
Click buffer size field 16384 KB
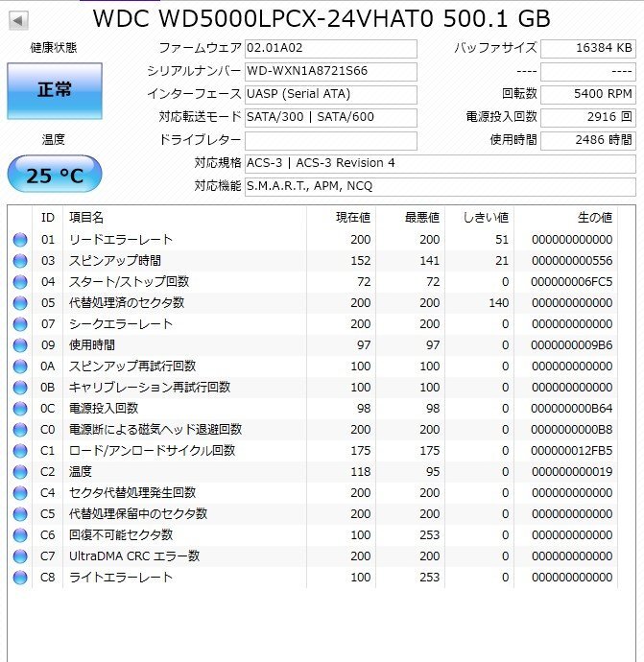pos(587,49)
